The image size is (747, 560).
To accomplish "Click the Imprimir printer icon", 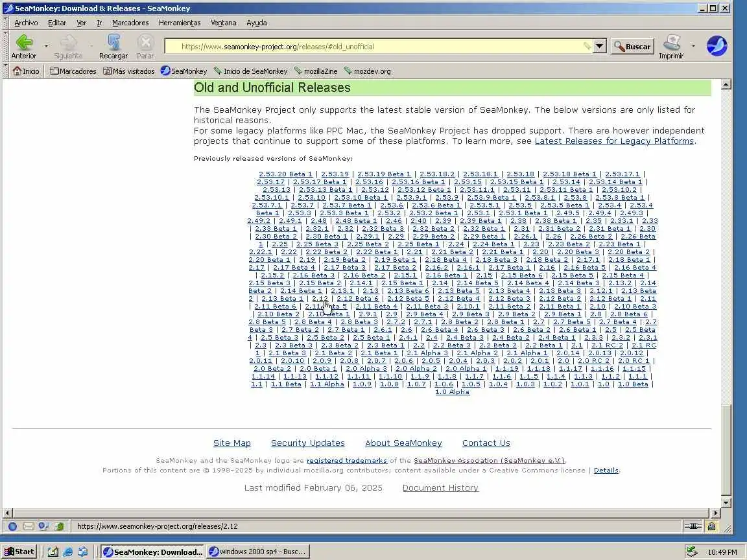I will point(671,47).
